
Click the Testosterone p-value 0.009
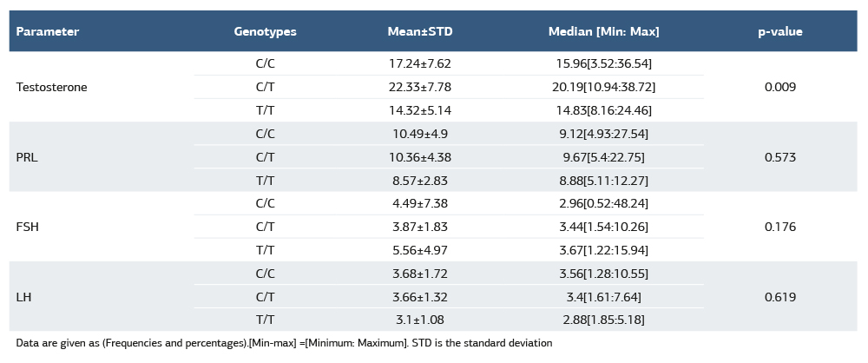pos(779,87)
